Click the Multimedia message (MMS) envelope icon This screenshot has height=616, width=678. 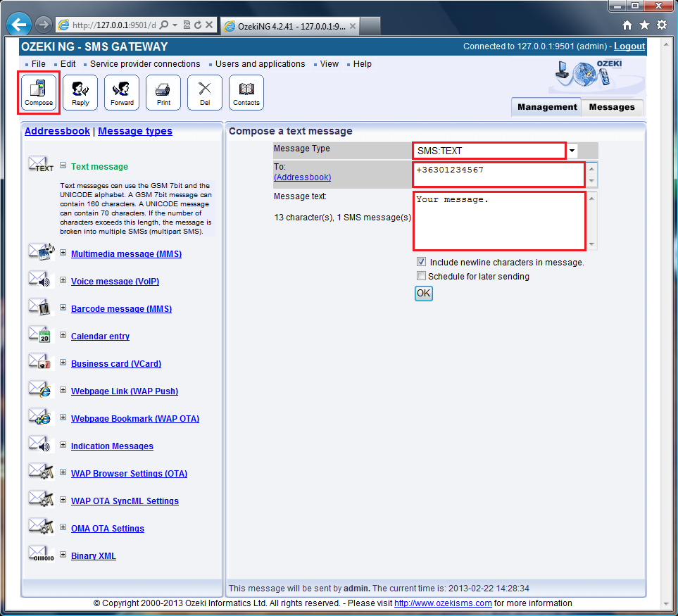pos(42,251)
